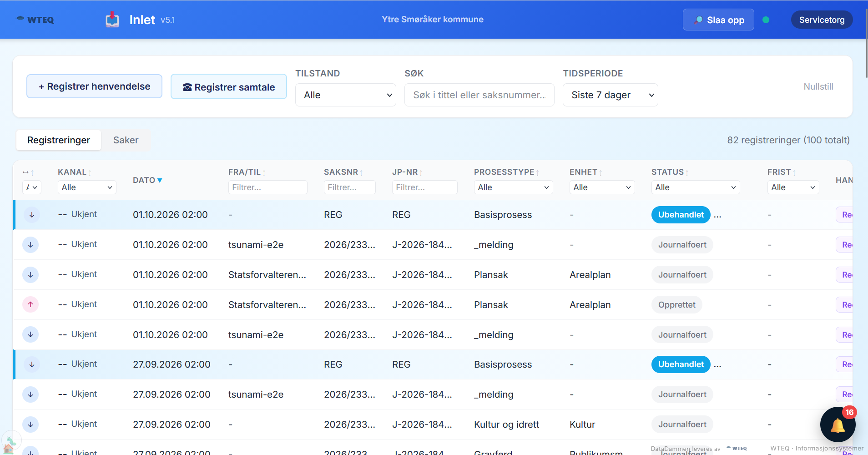868x455 pixels.
Task: Focus the JP-NR filter field
Action: [x=425, y=187]
